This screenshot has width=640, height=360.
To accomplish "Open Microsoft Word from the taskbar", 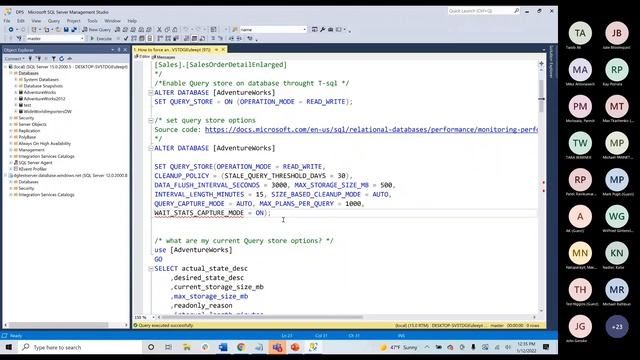I will point(223,347).
